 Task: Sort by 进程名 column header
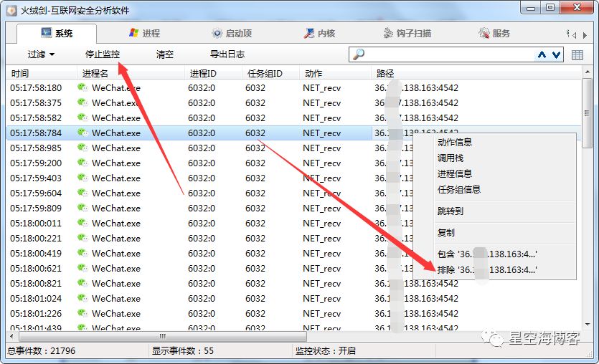coord(131,73)
